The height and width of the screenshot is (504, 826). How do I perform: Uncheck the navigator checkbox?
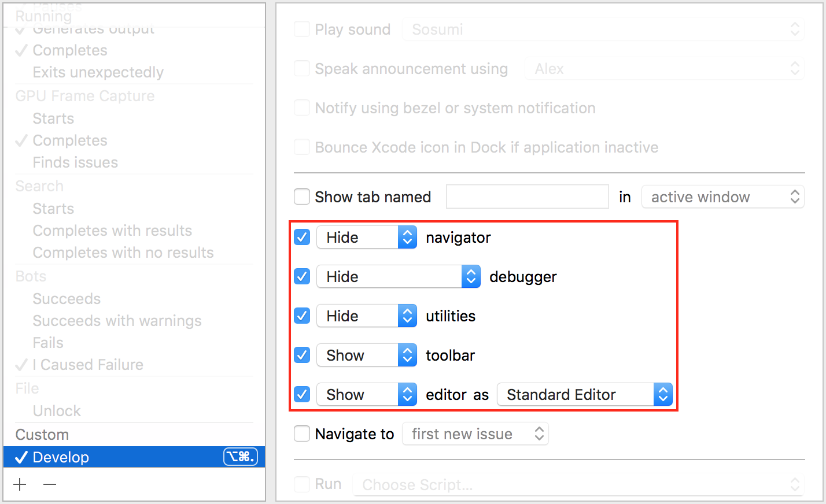tap(302, 238)
